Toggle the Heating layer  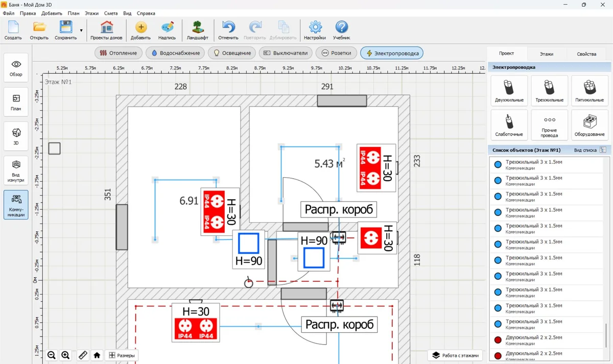119,53
